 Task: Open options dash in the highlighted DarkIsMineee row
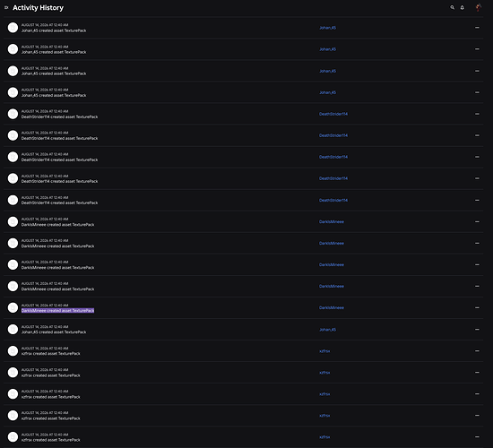click(x=477, y=308)
